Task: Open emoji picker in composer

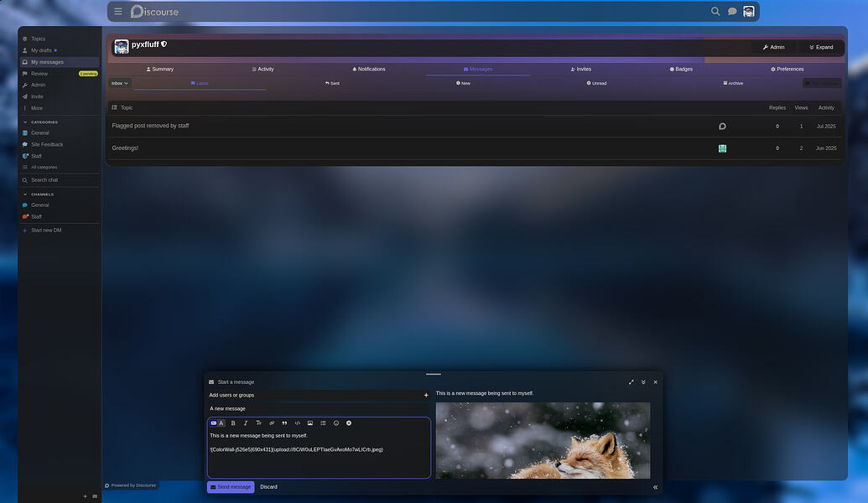Action: (336, 423)
